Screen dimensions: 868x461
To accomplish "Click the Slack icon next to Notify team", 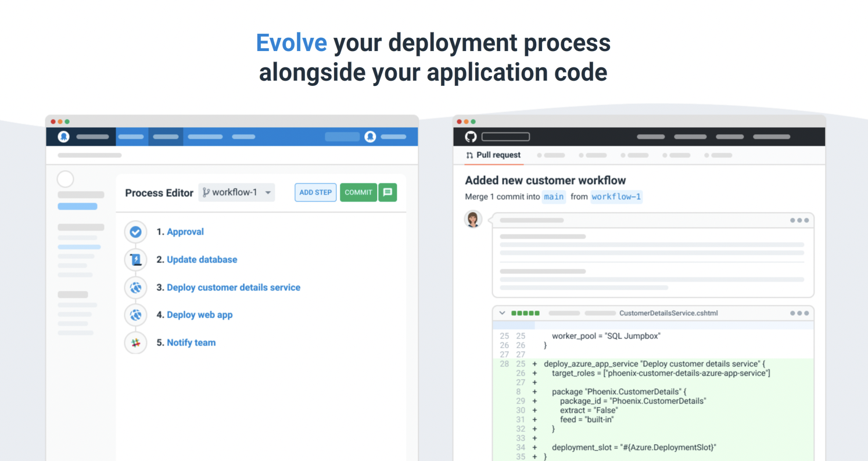I will [x=135, y=343].
